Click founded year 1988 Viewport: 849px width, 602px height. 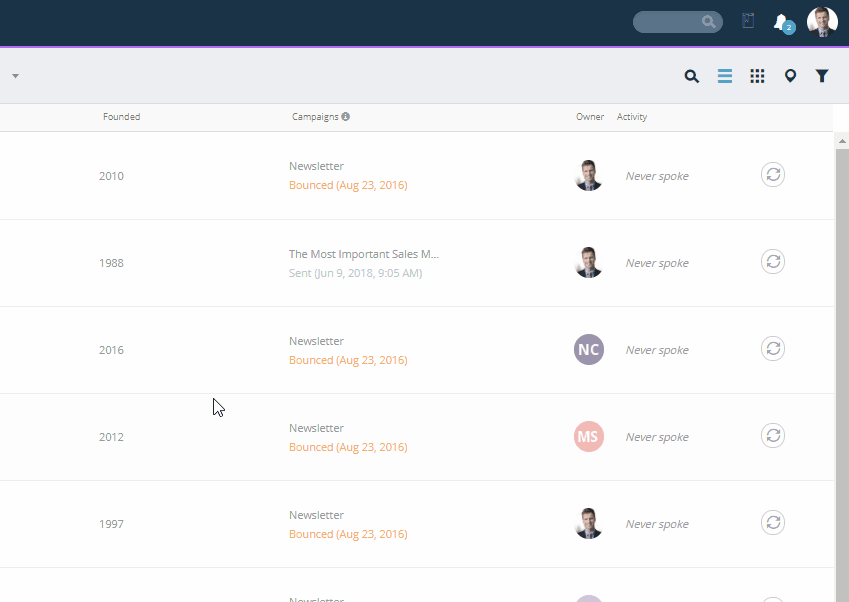pos(111,263)
